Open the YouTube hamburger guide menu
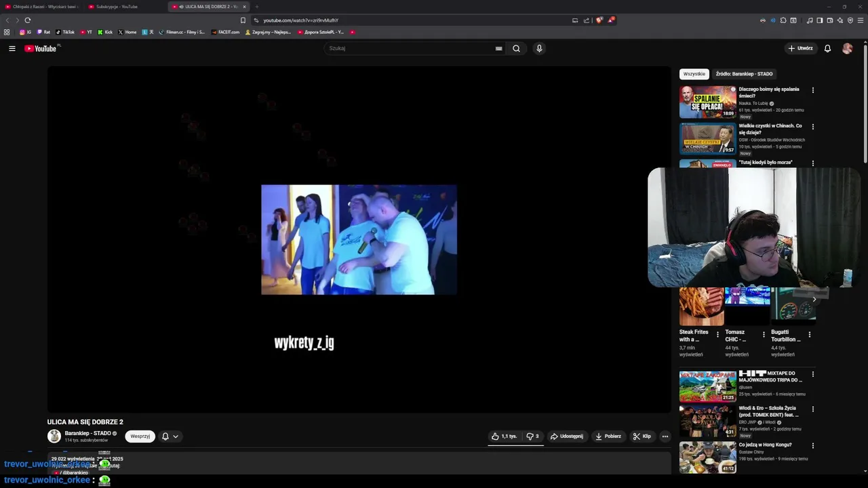The image size is (868, 488). click(x=12, y=48)
